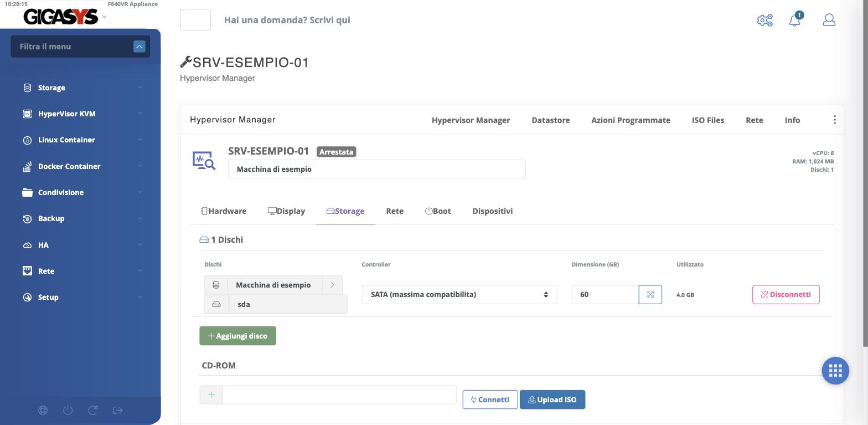The width and height of the screenshot is (868, 425).
Task: Click the Disconnetti button
Action: coord(786,294)
